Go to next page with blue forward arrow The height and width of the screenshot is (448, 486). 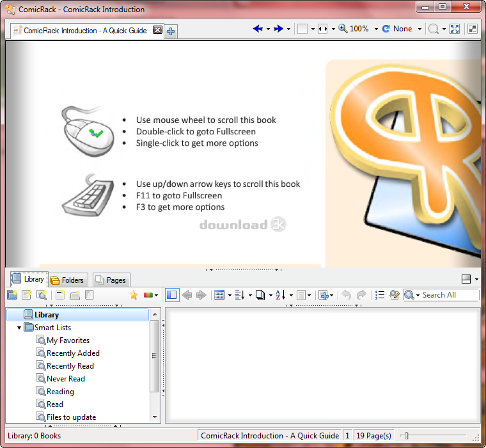[x=278, y=29]
